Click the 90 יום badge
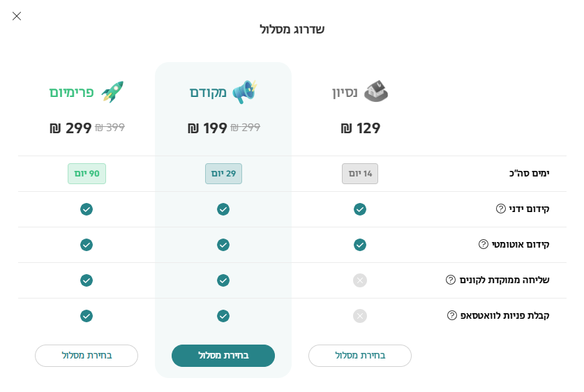The width and height of the screenshot is (584, 392). click(x=87, y=174)
